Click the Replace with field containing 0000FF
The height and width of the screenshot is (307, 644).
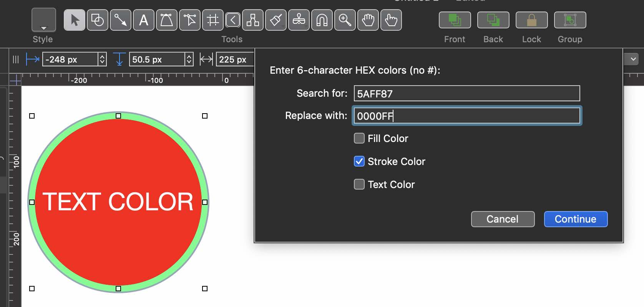click(467, 116)
